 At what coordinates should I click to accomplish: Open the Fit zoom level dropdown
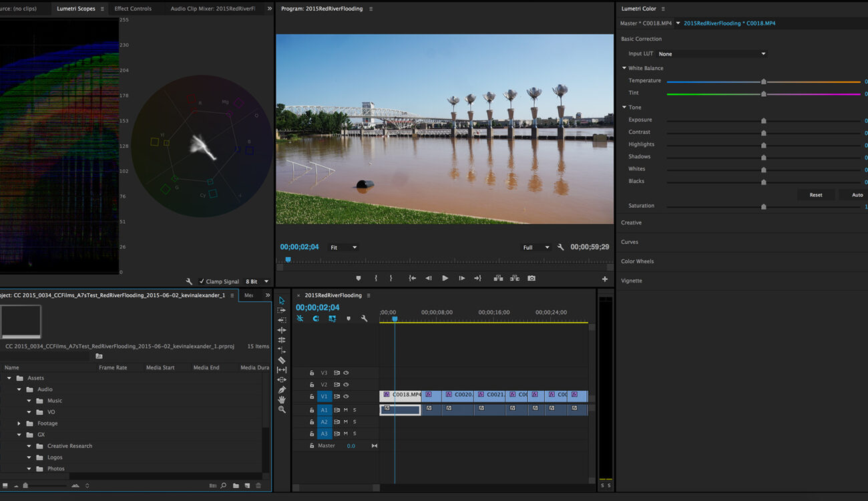(x=343, y=248)
